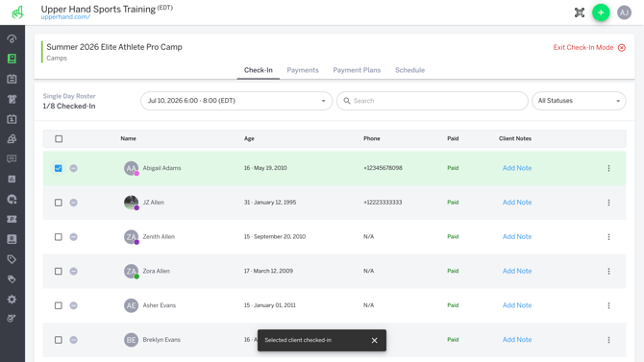Open the gray contact card sidebar icon
This screenshot has width=644, height=362.
pos(12,239)
